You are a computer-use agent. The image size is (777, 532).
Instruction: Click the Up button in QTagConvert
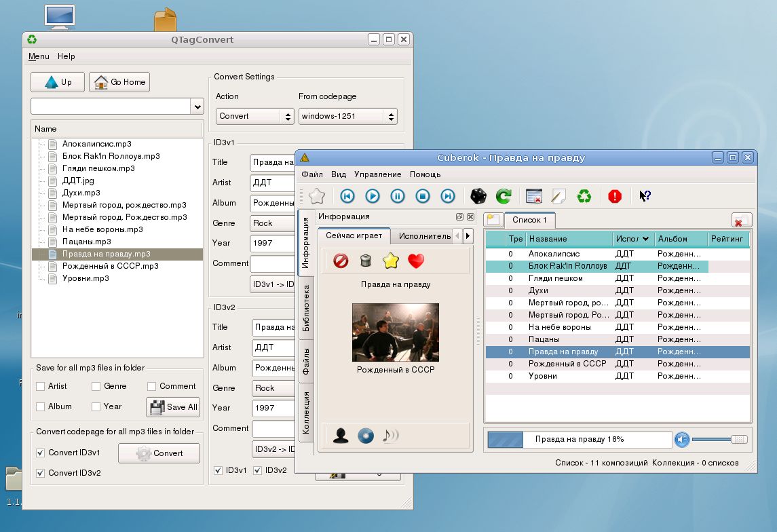point(58,82)
